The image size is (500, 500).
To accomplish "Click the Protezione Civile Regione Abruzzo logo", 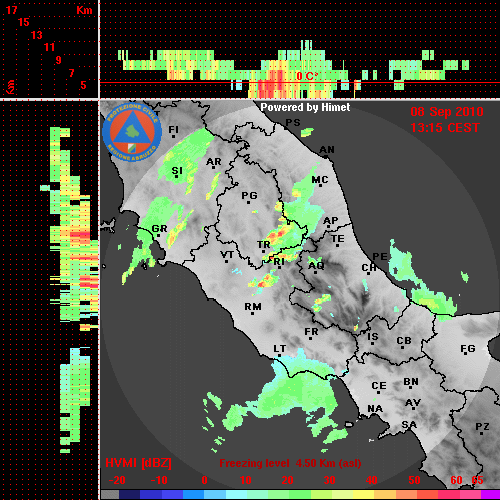I will click(132, 132).
